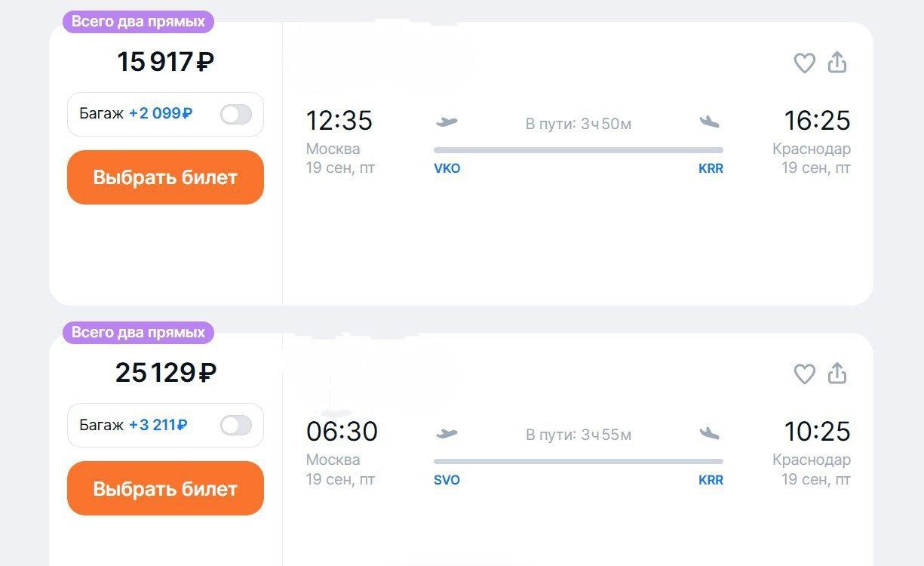Click 'Всего два прямых' badge on second ticket

coord(138,333)
